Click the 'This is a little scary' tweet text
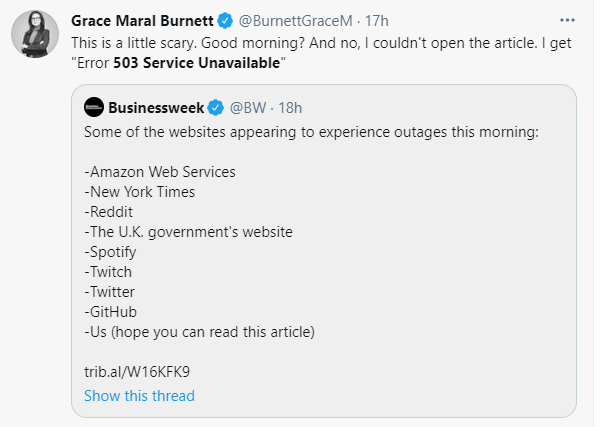This screenshot has height=427, width=606. pyautogui.click(x=321, y=53)
